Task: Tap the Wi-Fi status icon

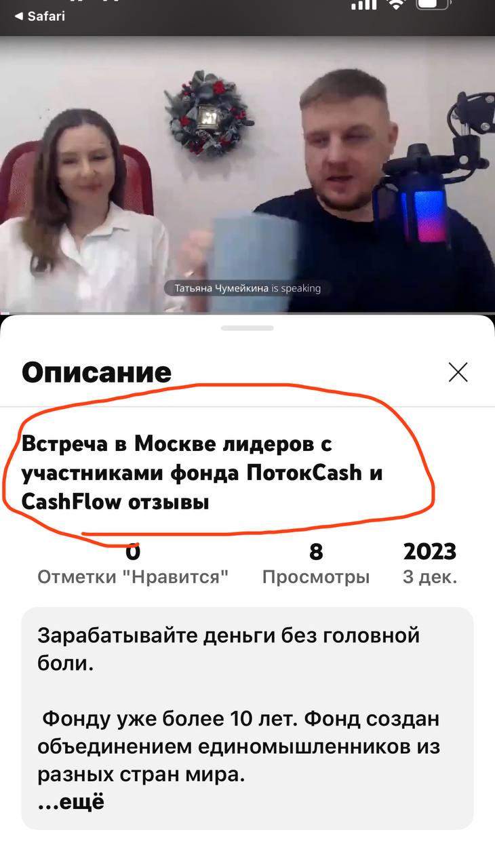Action: coord(395,4)
